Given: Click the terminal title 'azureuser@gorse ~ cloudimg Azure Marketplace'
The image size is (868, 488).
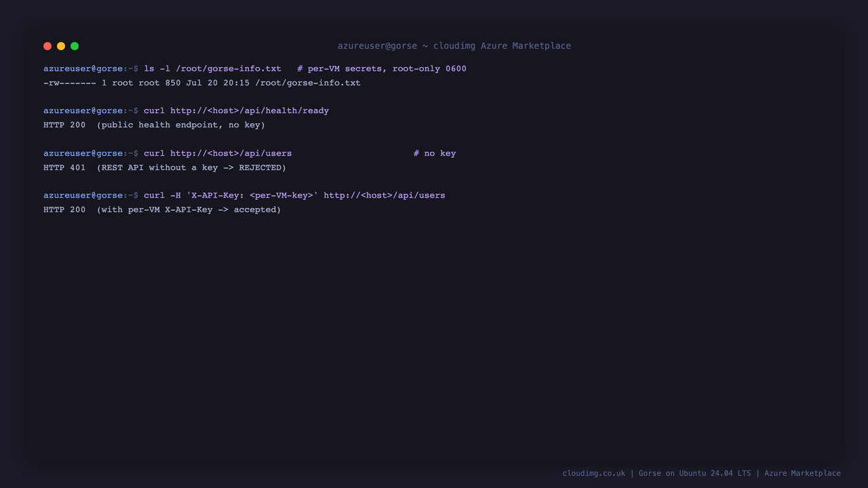Looking at the screenshot, I should (x=454, y=46).
